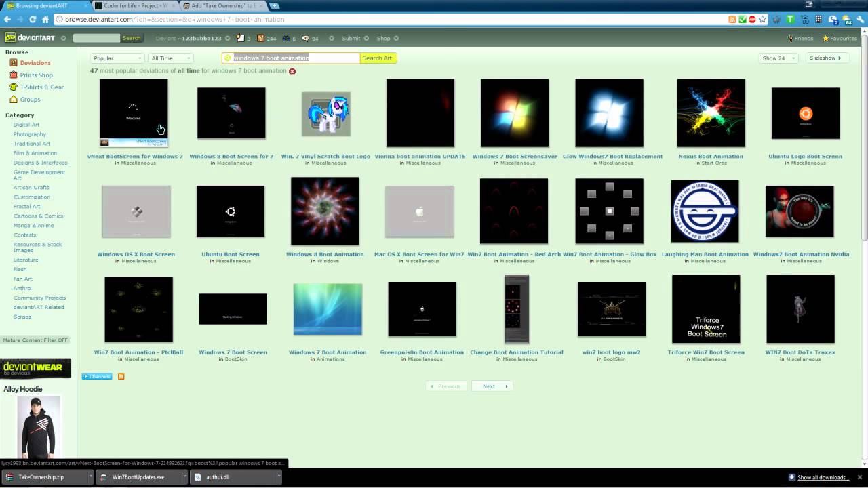Screen dimensions: 868x488
Task: Open Groups in sidebar
Action: click(30, 100)
